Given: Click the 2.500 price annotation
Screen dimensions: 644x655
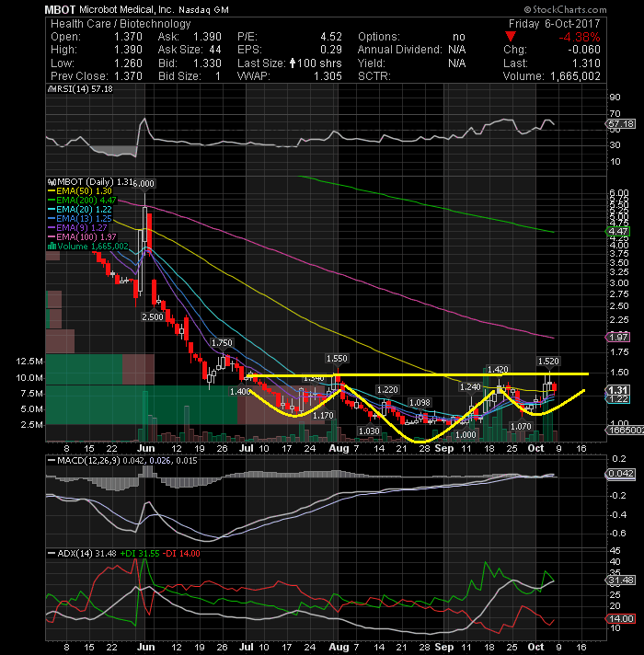Looking at the screenshot, I should tap(153, 317).
